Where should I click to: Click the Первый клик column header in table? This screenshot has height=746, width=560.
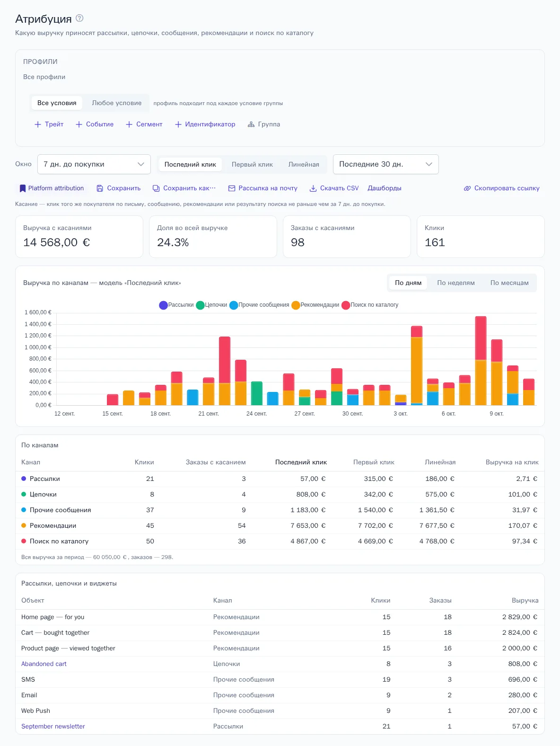tap(374, 462)
